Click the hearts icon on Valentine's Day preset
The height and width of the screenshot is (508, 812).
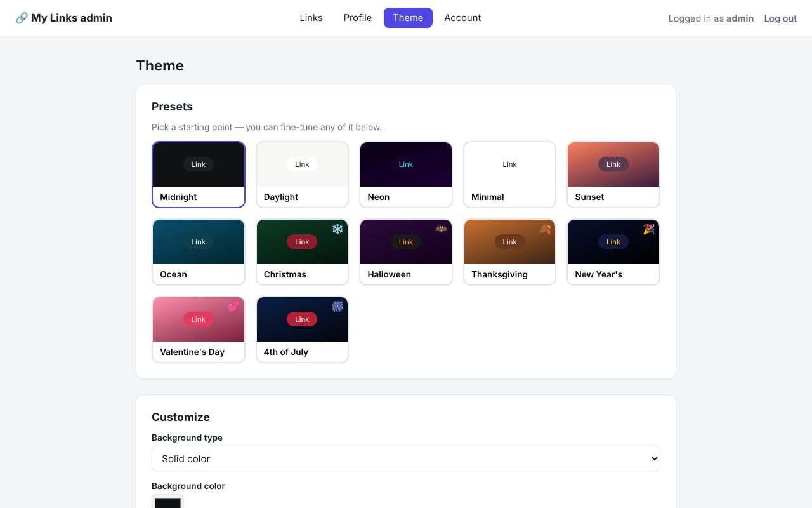click(233, 306)
